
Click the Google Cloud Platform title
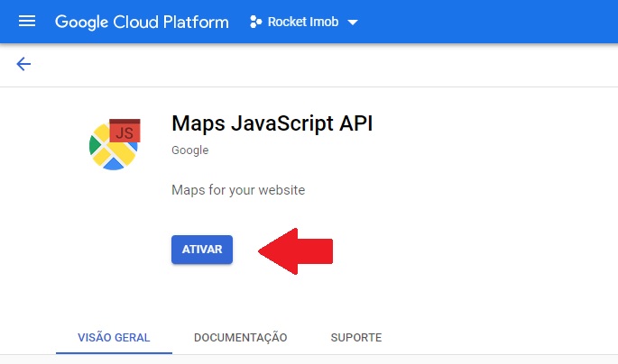pyautogui.click(x=142, y=22)
